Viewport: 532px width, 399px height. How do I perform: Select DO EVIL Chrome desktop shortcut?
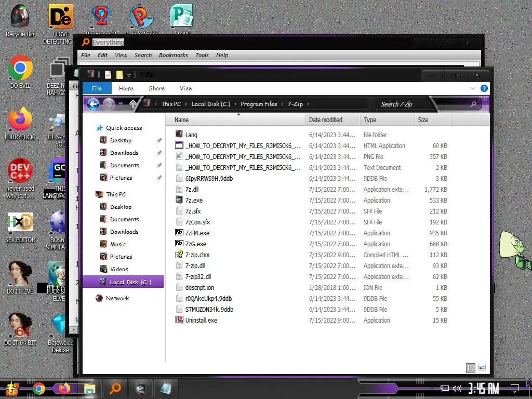pyautogui.click(x=20, y=72)
